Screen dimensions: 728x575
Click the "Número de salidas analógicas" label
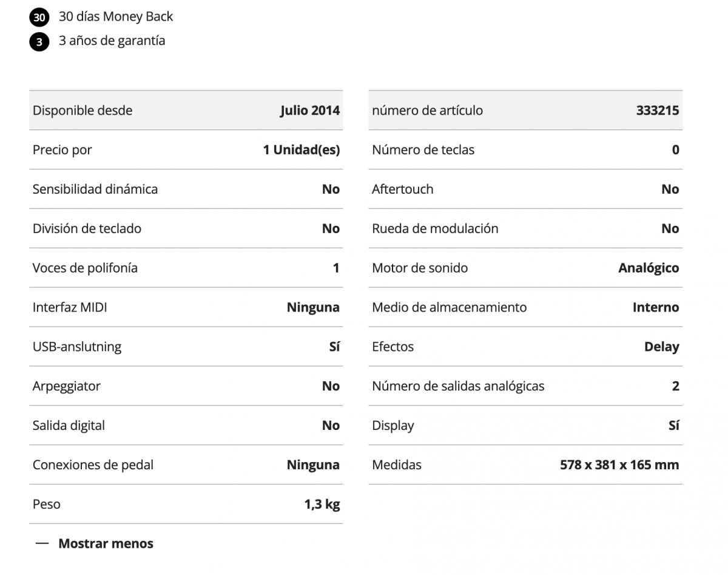click(458, 386)
